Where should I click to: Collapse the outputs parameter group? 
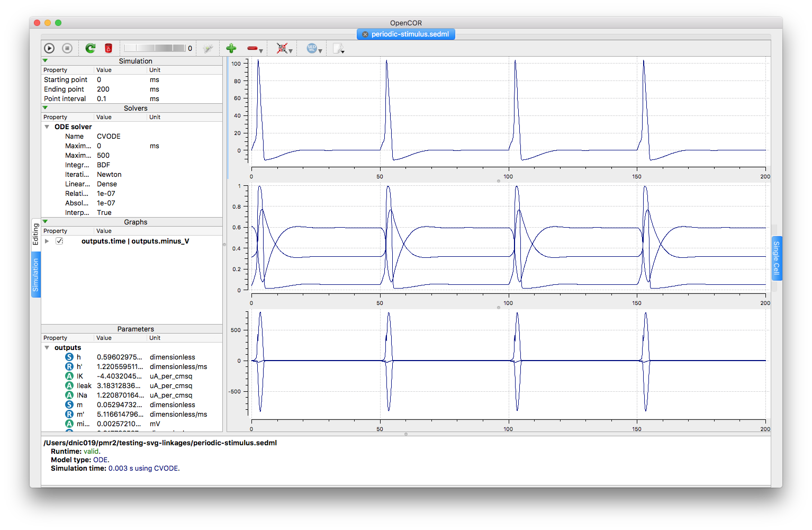pos(47,348)
